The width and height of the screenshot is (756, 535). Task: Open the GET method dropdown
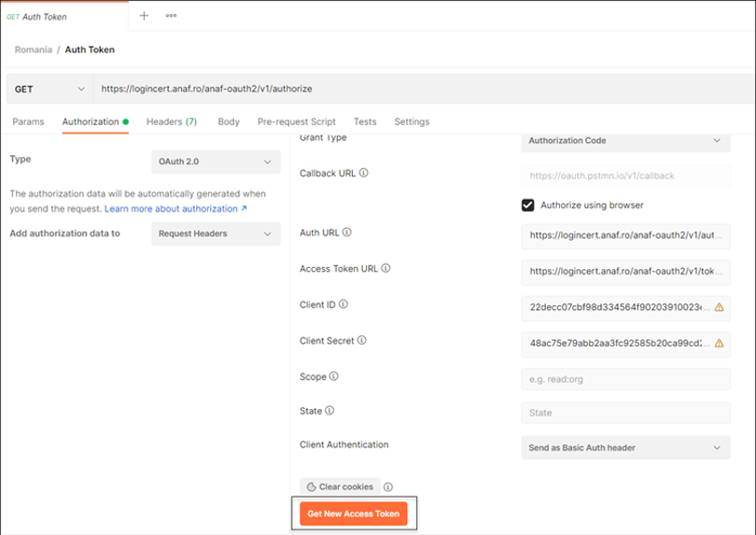pos(49,89)
